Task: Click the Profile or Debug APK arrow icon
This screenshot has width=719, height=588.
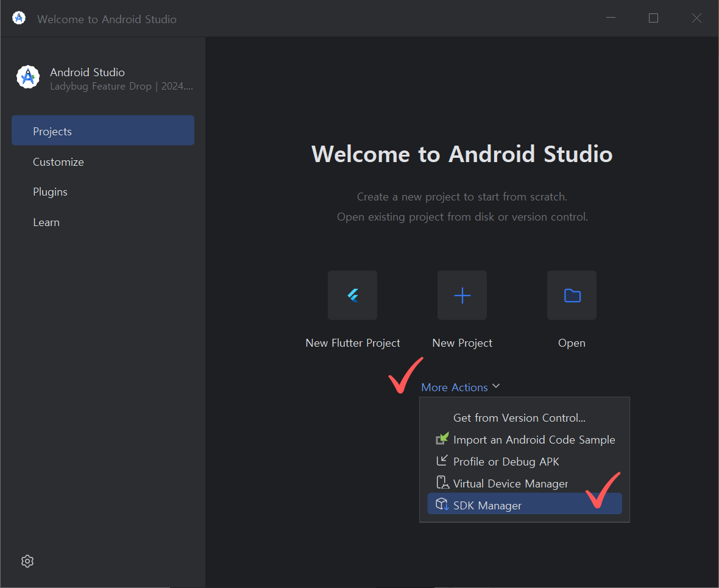Action: tap(442, 461)
